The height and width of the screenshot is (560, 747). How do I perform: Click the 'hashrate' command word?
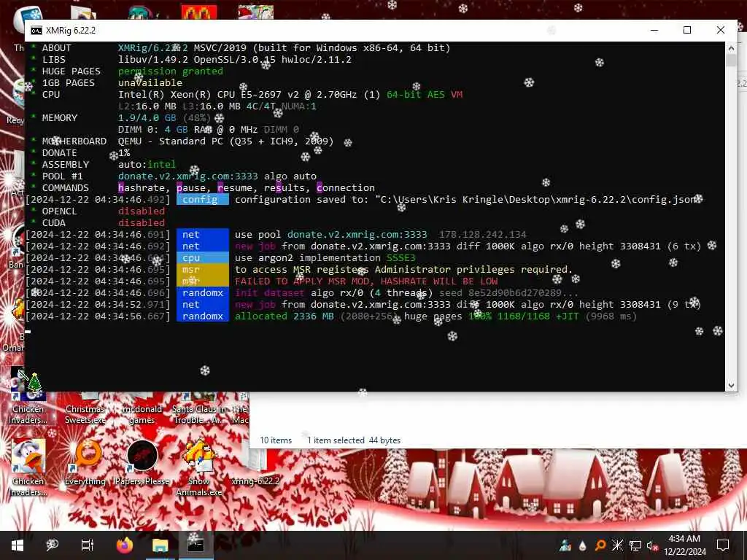[x=142, y=187]
